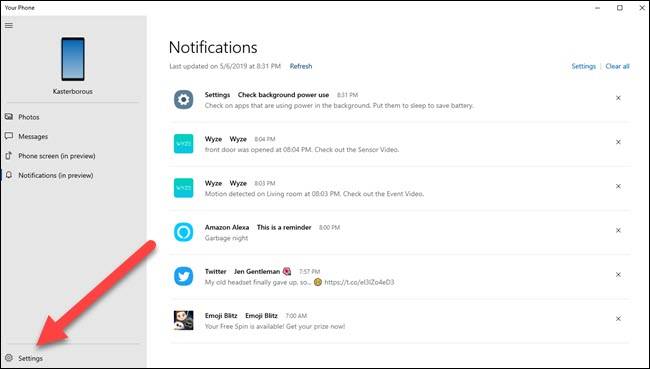The width and height of the screenshot is (650, 369).
Task: Open the t.co link in Twitter notification
Action: pyautogui.click(x=359, y=282)
